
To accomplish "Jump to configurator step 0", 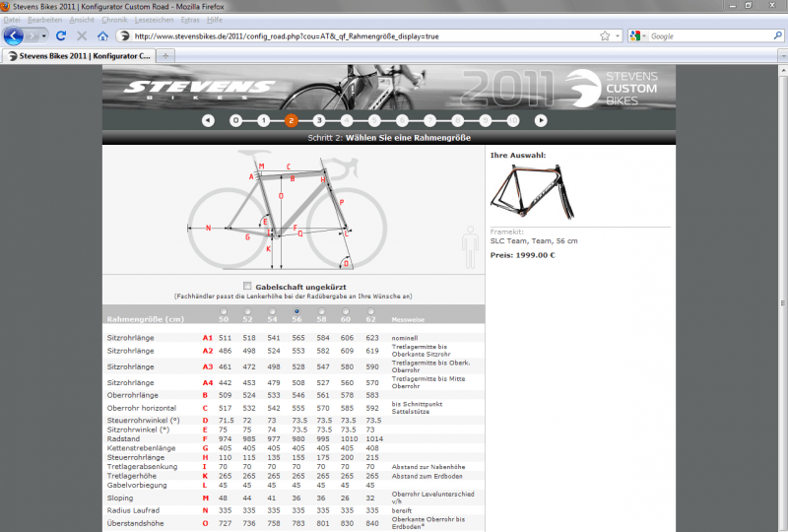I will coord(235,120).
